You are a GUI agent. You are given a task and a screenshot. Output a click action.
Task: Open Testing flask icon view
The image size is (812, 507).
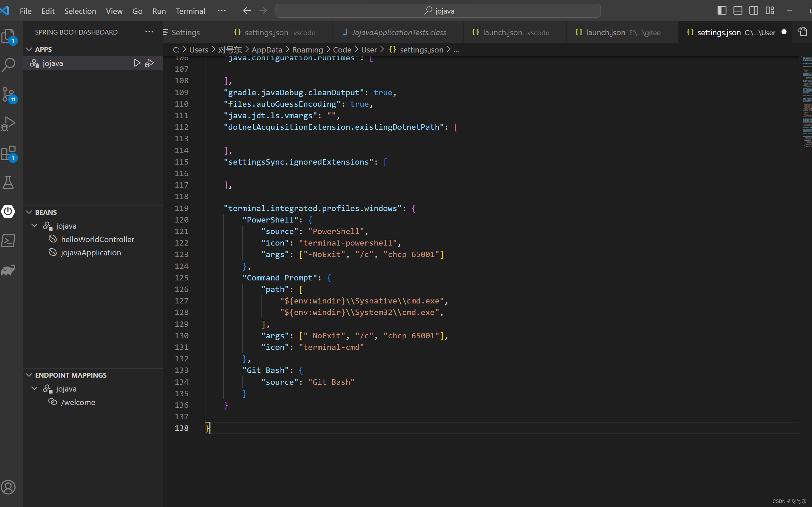click(x=8, y=182)
